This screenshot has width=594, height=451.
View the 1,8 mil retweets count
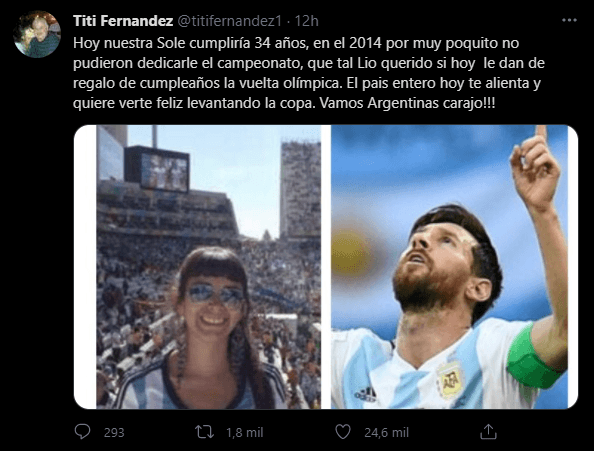244,432
